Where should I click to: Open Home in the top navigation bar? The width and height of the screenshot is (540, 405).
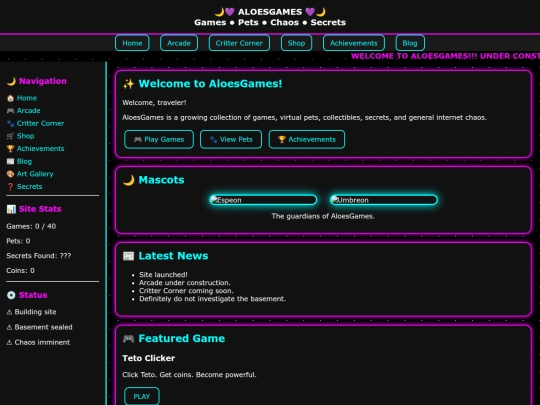point(132,43)
